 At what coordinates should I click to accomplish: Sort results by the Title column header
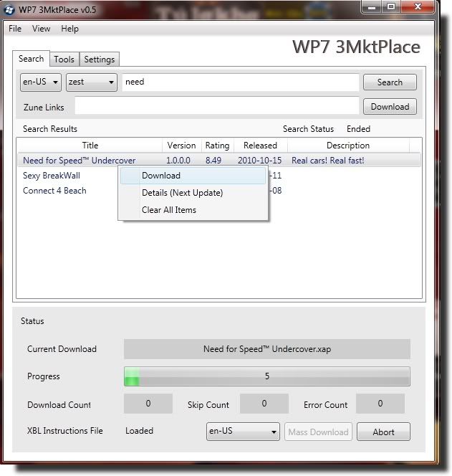click(x=90, y=146)
